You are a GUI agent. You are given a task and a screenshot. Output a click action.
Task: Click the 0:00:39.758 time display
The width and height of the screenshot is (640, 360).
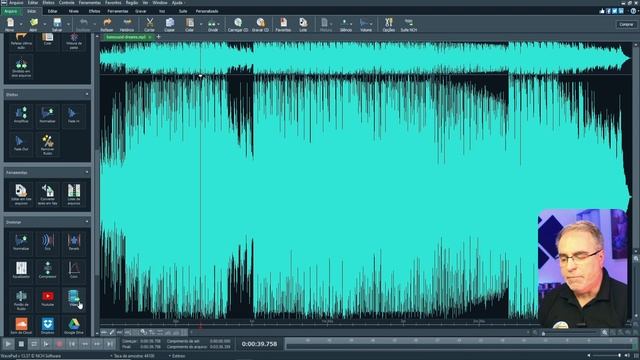pyautogui.click(x=259, y=344)
